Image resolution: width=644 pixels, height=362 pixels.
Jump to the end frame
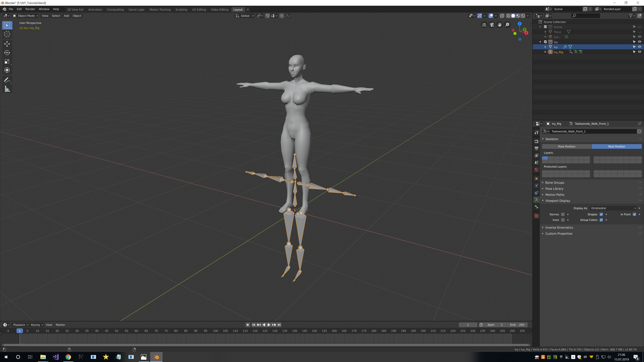[279, 325]
